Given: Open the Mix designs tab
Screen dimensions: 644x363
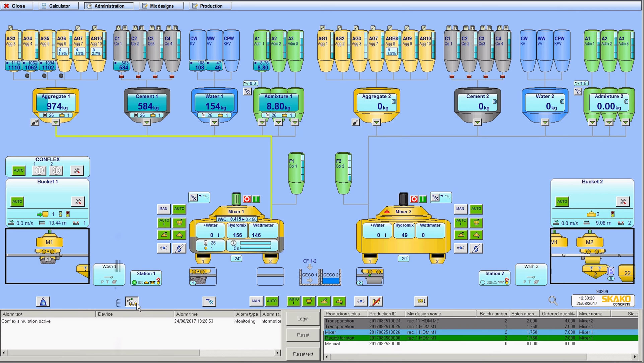Looking at the screenshot, I should (x=162, y=6).
